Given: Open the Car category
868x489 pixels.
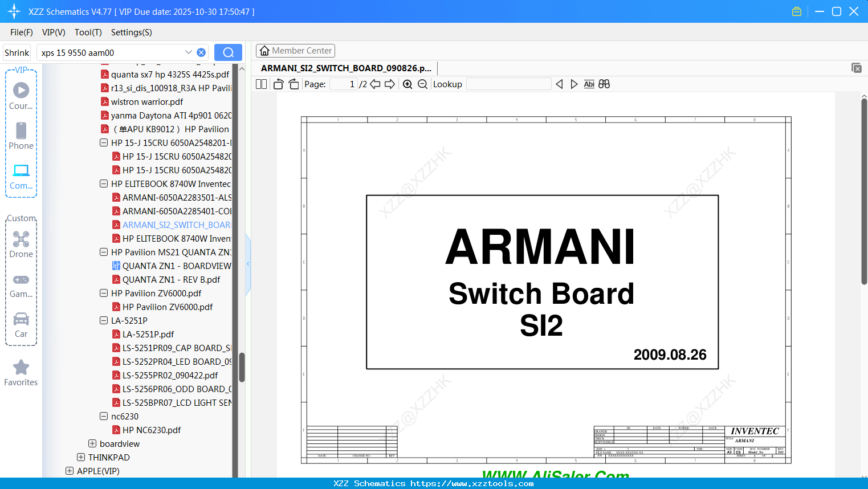Looking at the screenshot, I should click(x=21, y=325).
